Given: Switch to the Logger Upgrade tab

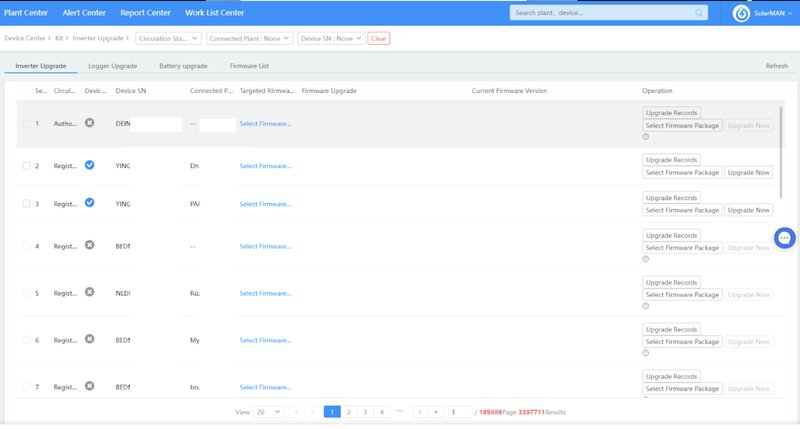Looking at the screenshot, I should [x=112, y=65].
